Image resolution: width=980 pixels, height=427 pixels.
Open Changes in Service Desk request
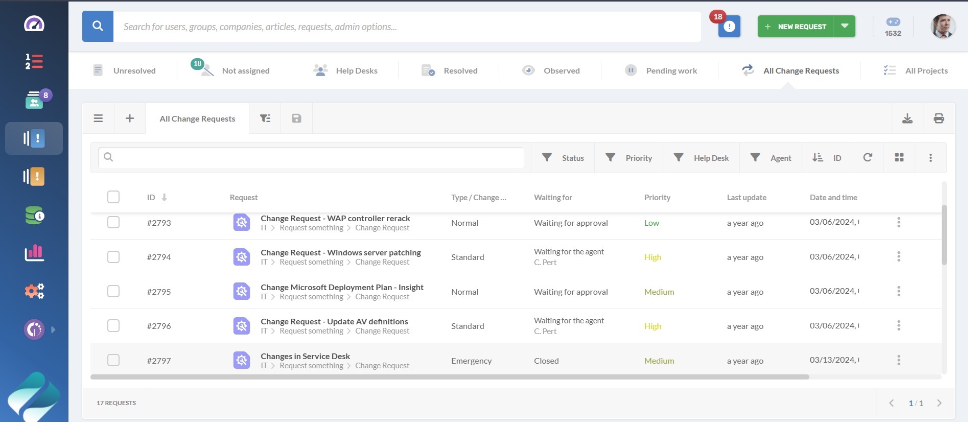pyautogui.click(x=305, y=356)
